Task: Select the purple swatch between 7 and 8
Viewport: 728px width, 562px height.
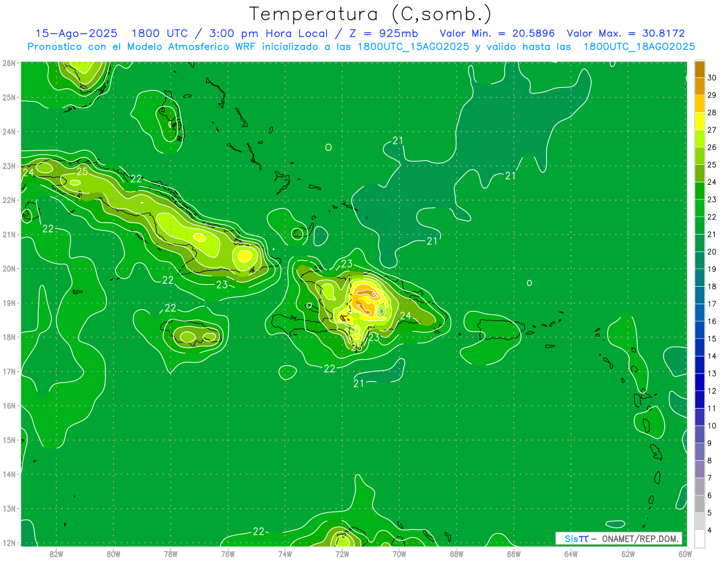Action: pos(699,469)
